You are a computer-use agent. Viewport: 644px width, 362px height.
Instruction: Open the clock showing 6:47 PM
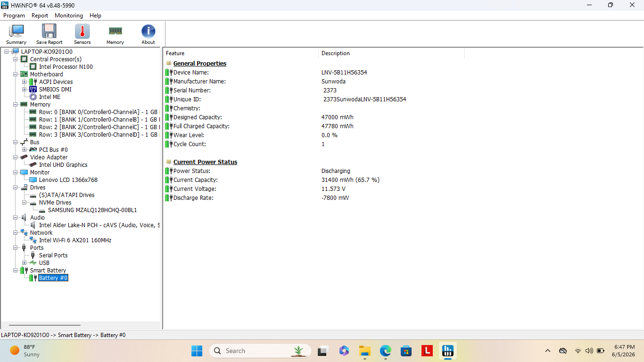click(x=624, y=351)
